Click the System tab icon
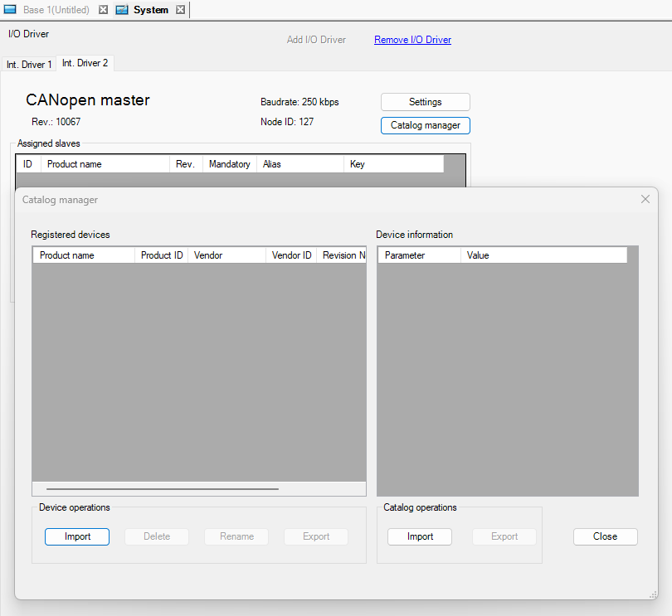This screenshot has width=672, height=616. pos(122,9)
